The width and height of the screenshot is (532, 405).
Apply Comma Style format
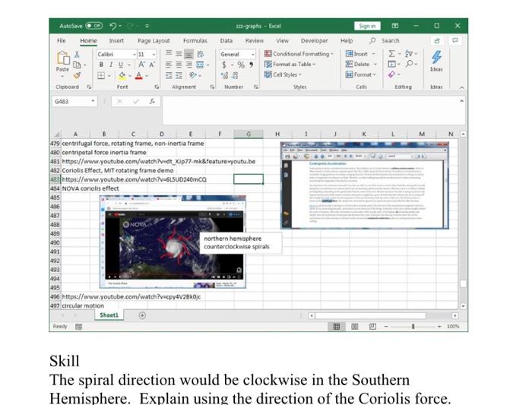[x=251, y=65]
